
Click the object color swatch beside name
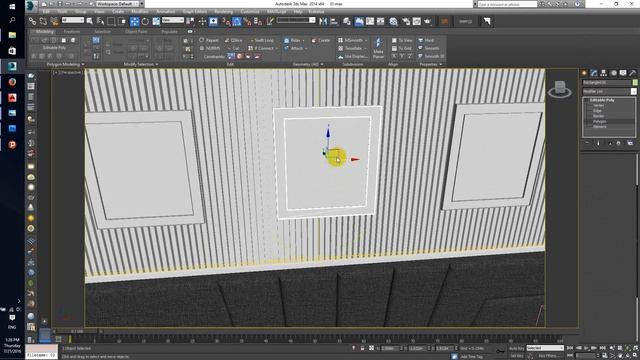coord(635,82)
